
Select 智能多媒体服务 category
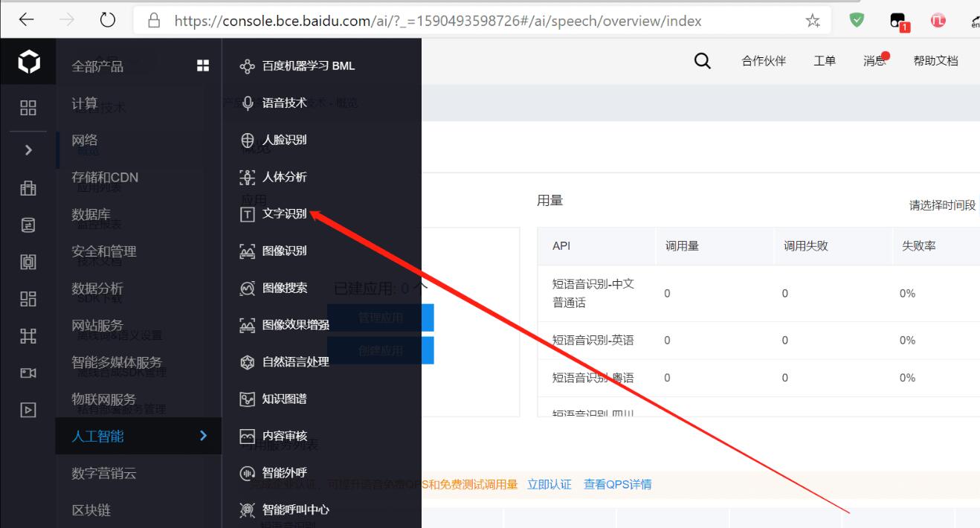117,363
